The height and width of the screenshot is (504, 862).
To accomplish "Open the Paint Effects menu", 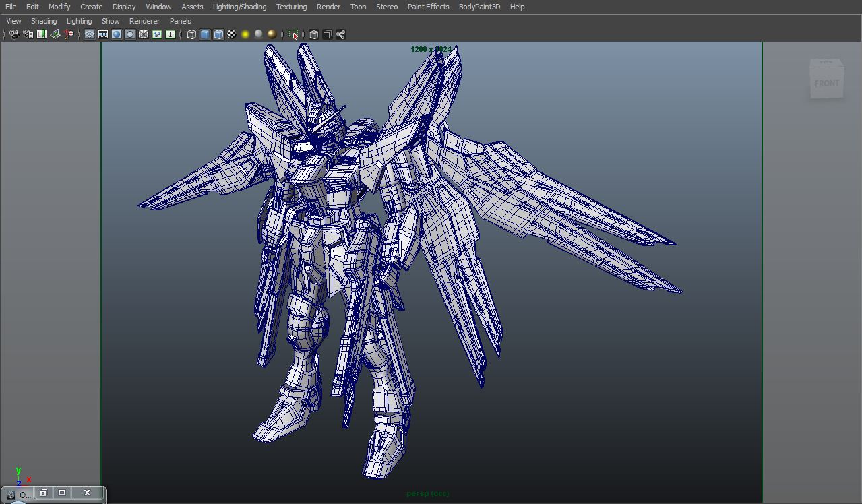I will tap(428, 7).
